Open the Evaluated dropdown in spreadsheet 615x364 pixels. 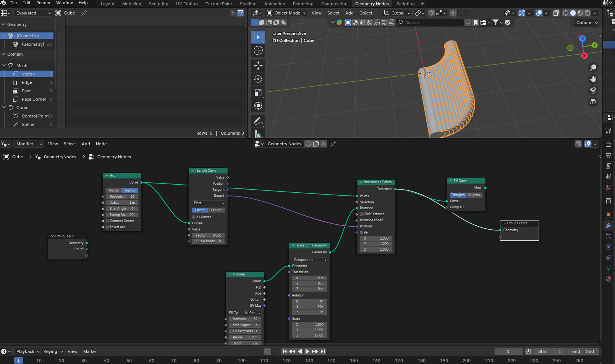tap(33, 13)
